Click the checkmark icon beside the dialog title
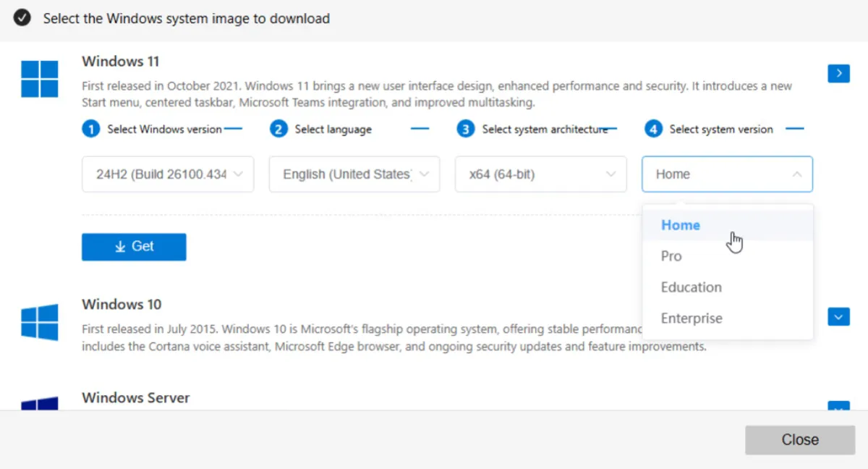This screenshot has width=868, height=469. click(22, 17)
